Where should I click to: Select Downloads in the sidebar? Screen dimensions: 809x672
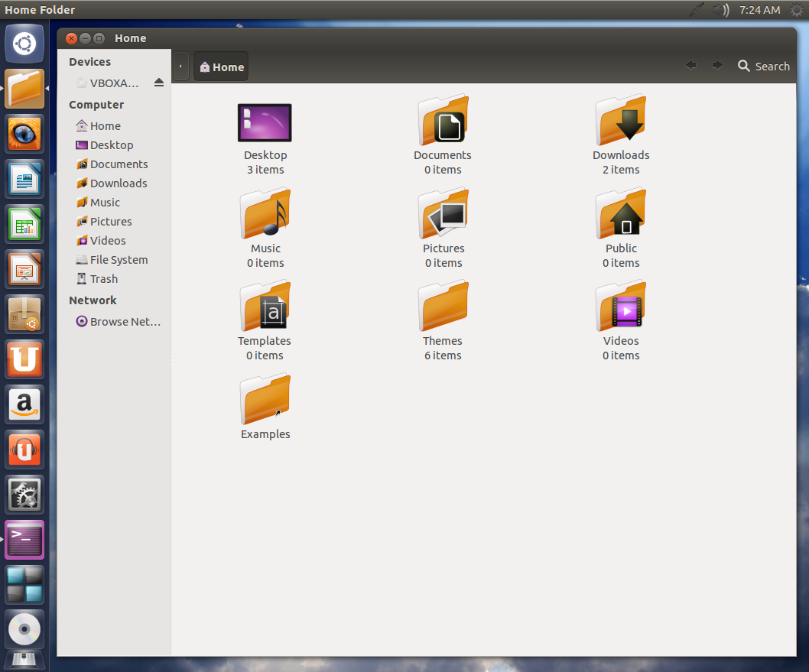pyautogui.click(x=116, y=183)
